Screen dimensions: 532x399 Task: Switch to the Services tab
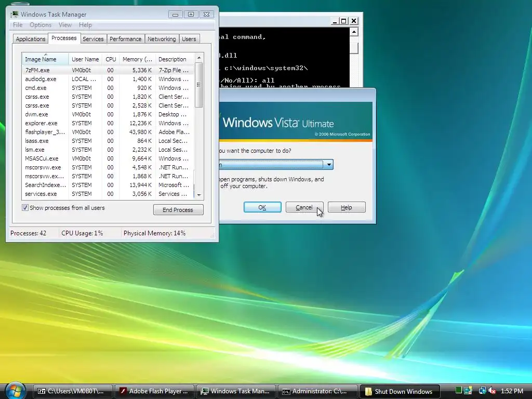(93, 38)
